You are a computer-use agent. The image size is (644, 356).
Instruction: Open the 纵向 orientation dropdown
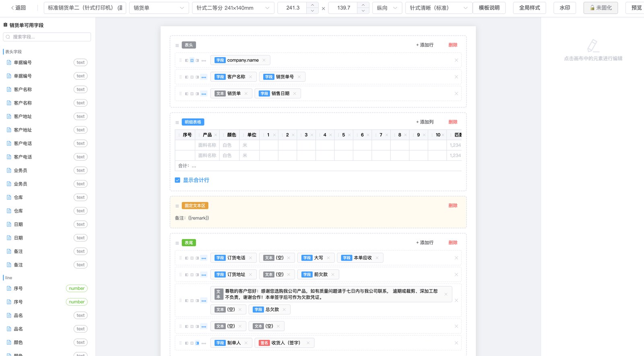tap(387, 8)
